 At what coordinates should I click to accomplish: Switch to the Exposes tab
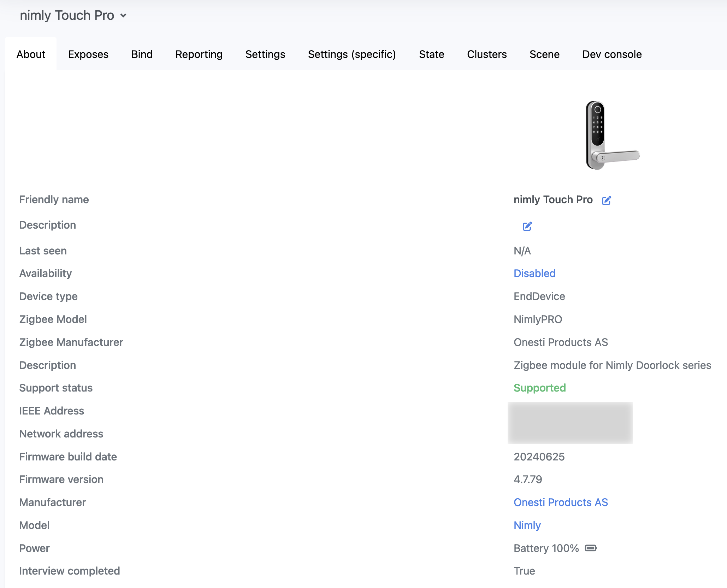tap(88, 54)
